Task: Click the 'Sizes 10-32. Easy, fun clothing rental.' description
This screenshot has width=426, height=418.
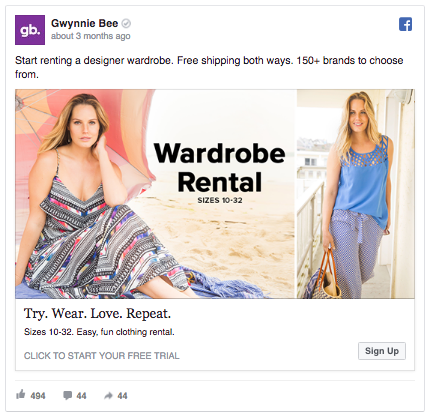Action: pyautogui.click(x=99, y=332)
